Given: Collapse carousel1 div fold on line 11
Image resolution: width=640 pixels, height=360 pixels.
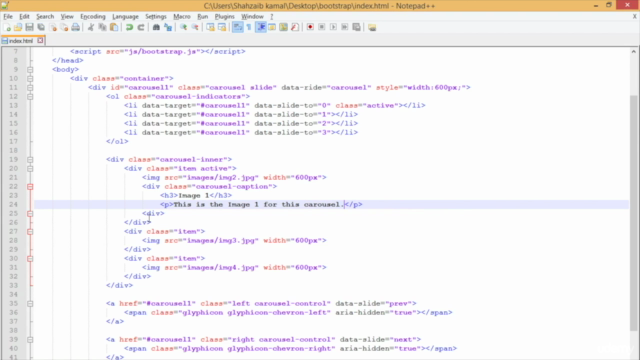Looking at the screenshot, I should click(x=30, y=87).
